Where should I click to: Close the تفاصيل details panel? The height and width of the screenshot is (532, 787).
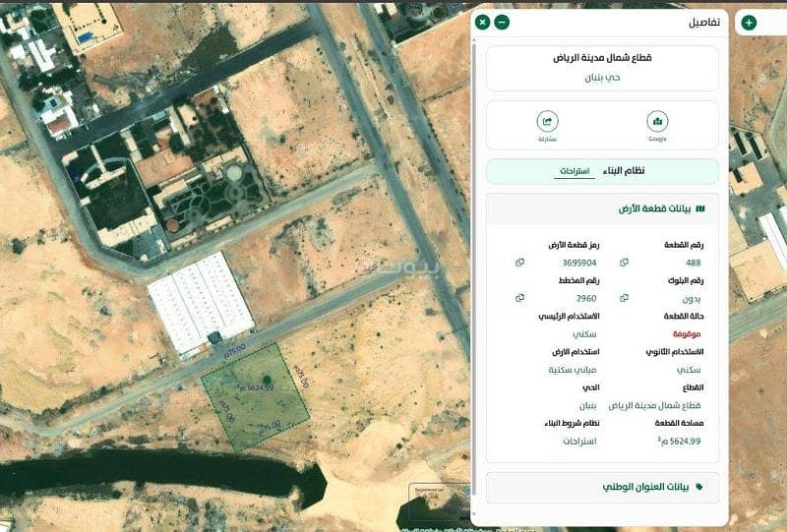coord(482,22)
